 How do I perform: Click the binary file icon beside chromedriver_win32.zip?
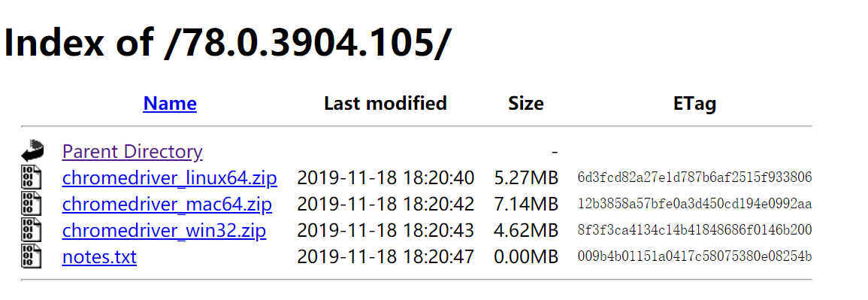coord(32,230)
